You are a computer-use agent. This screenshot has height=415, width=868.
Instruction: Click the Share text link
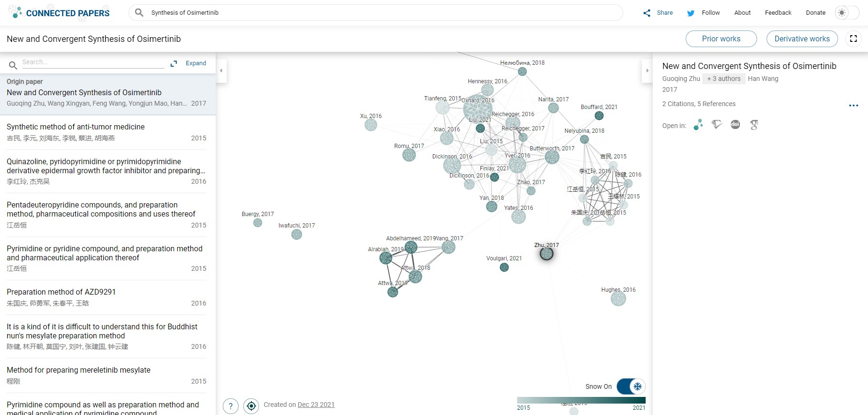pyautogui.click(x=665, y=13)
